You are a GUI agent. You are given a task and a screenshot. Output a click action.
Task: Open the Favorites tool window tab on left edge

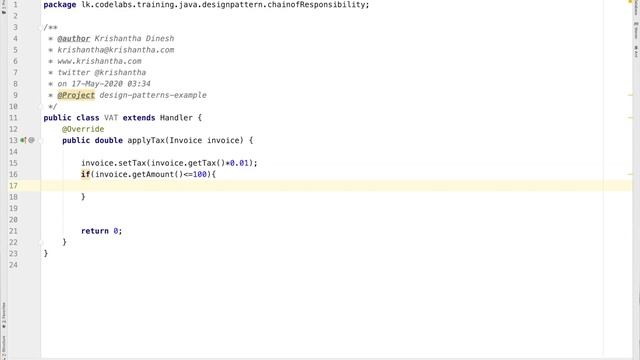4,316
